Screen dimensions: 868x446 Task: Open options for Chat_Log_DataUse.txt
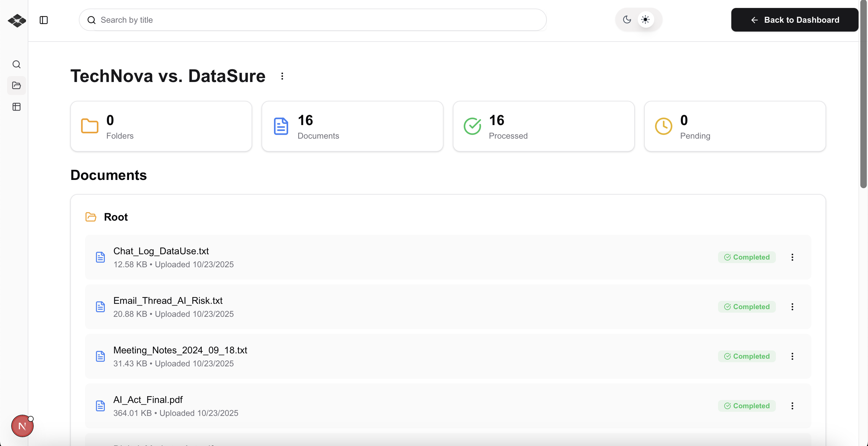792,257
